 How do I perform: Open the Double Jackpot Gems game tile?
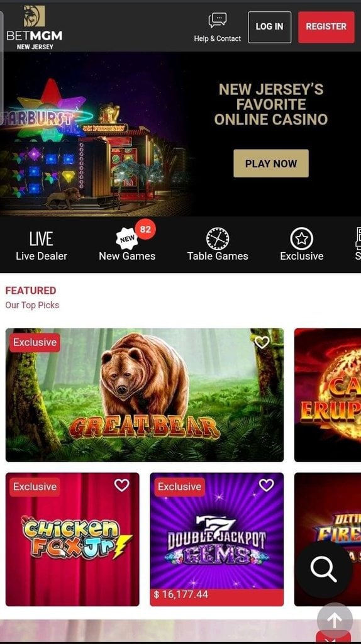click(x=217, y=539)
